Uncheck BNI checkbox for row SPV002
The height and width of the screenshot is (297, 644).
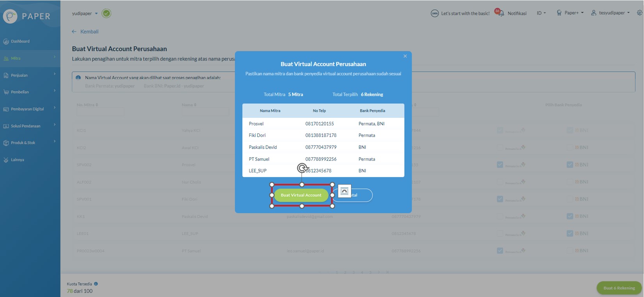click(570, 165)
